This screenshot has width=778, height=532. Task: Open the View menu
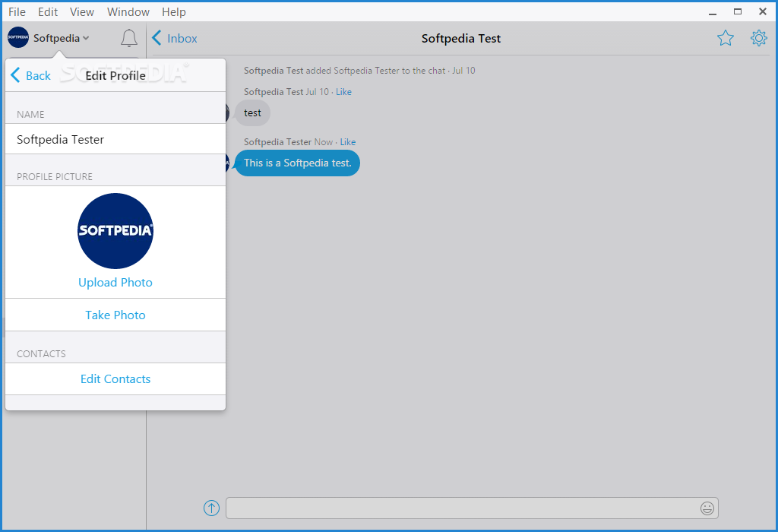coord(82,12)
